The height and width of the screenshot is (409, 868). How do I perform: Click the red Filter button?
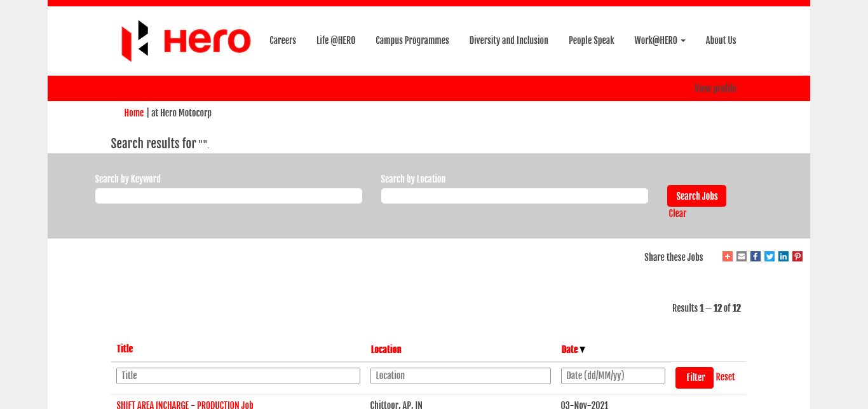(694, 377)
